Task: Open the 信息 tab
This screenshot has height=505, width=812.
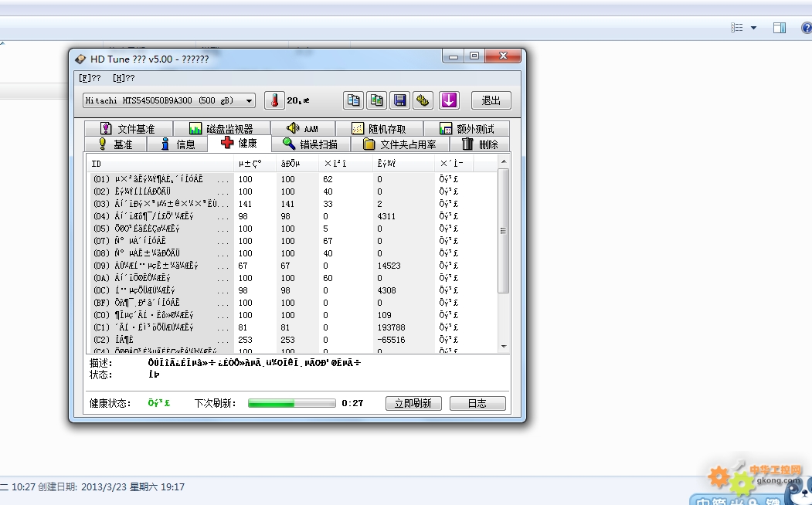Action: (178, 144)
